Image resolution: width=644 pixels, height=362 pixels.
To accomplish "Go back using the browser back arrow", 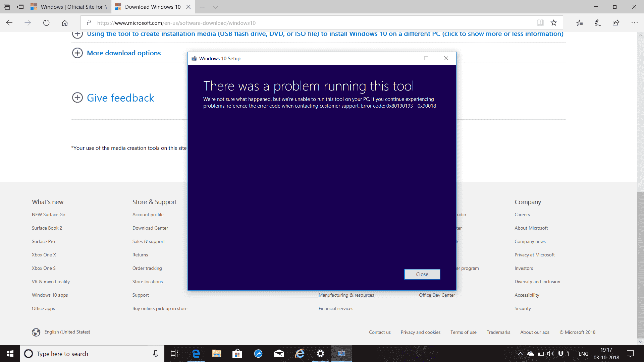I will [x=9, y=23].
